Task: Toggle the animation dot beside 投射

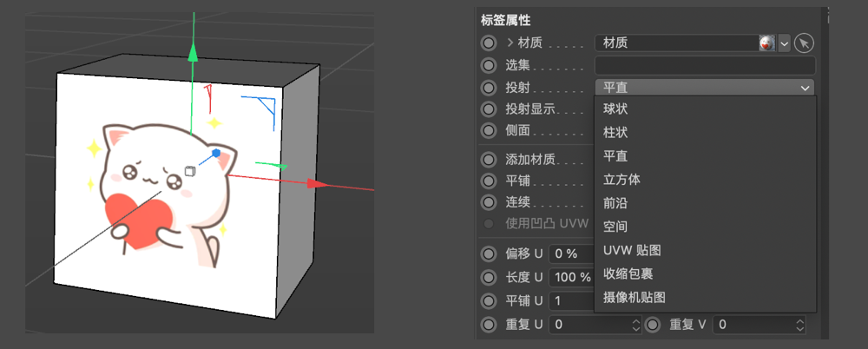Action: point(488,88)
